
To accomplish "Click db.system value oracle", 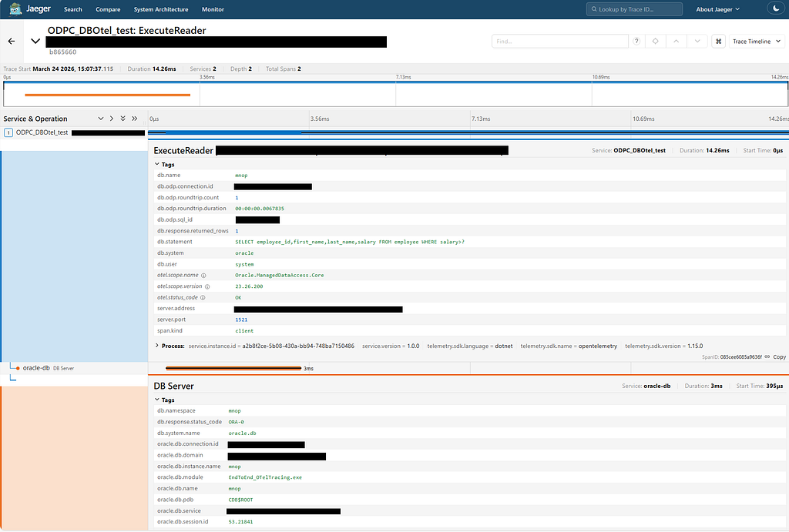I will [244, 253].
